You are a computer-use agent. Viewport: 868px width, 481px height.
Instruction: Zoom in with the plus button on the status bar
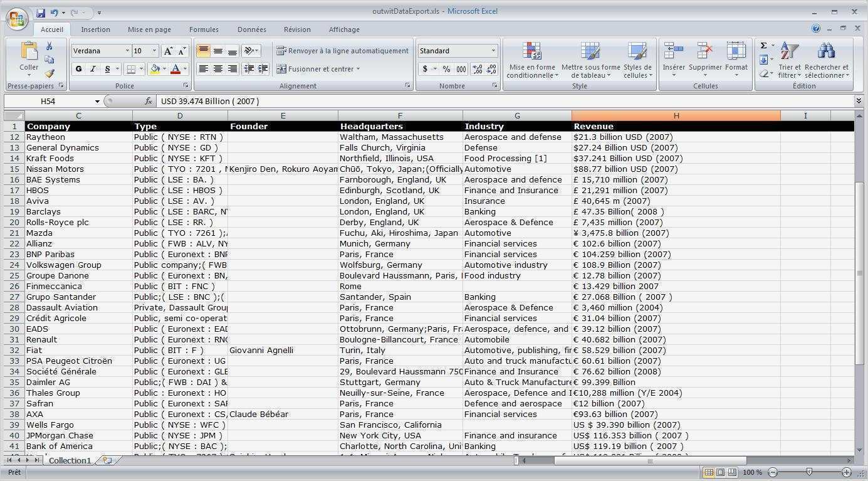click(847, 472)
